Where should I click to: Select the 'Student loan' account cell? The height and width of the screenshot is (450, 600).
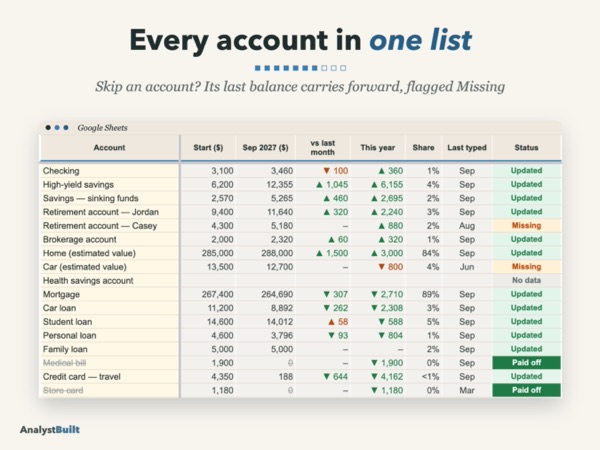coord(109,322)
